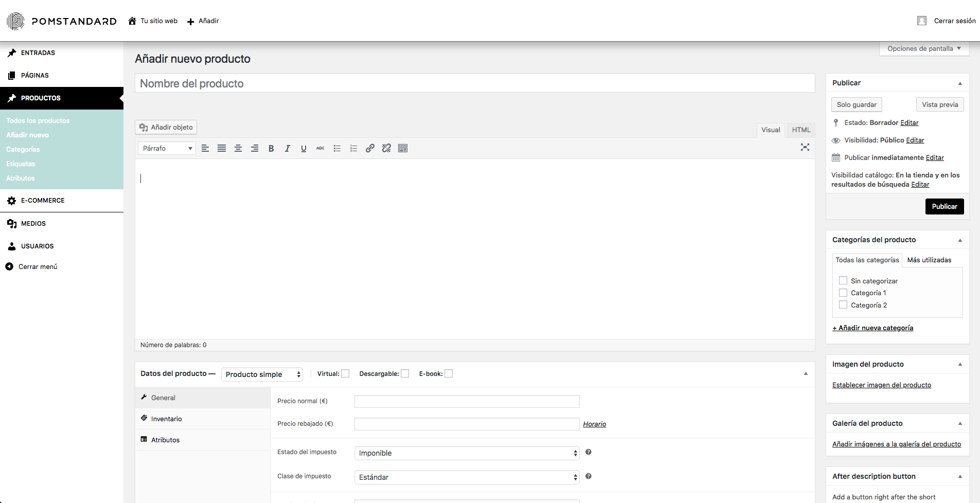Click the underline icon
Image resolution: width=980 pixels, height=503 pixels.
coord(304,149)
